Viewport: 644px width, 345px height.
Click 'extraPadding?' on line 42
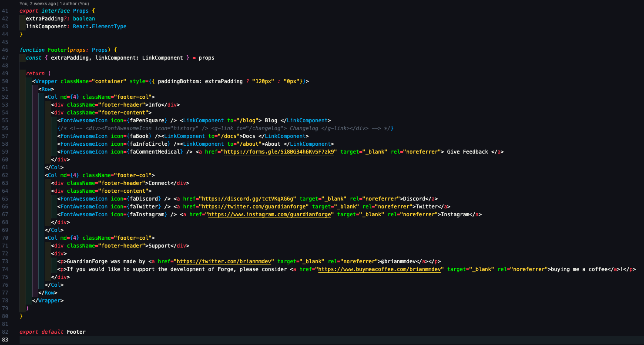point(46,19)
